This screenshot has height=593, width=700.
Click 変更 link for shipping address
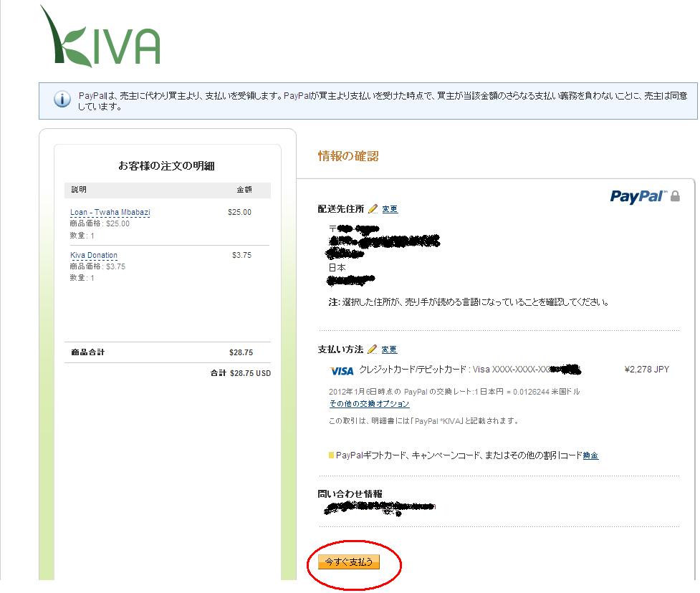click(390, 209)
